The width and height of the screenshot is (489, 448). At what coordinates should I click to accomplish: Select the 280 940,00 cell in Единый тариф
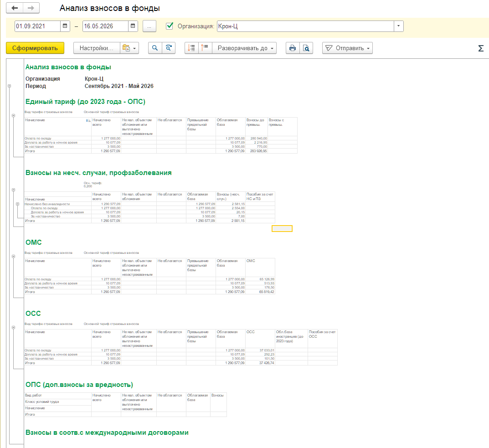coord(257,138)
